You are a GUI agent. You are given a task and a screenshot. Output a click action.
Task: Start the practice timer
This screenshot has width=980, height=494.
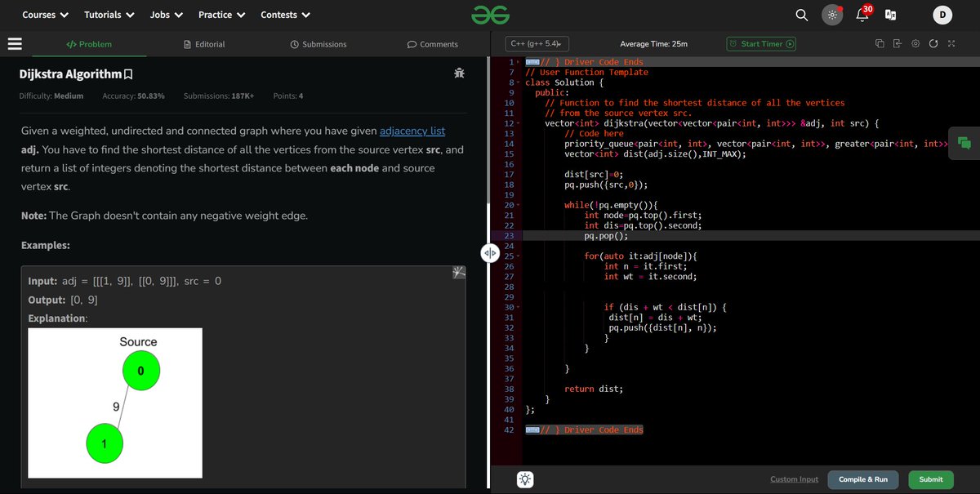tap(760, 44)
